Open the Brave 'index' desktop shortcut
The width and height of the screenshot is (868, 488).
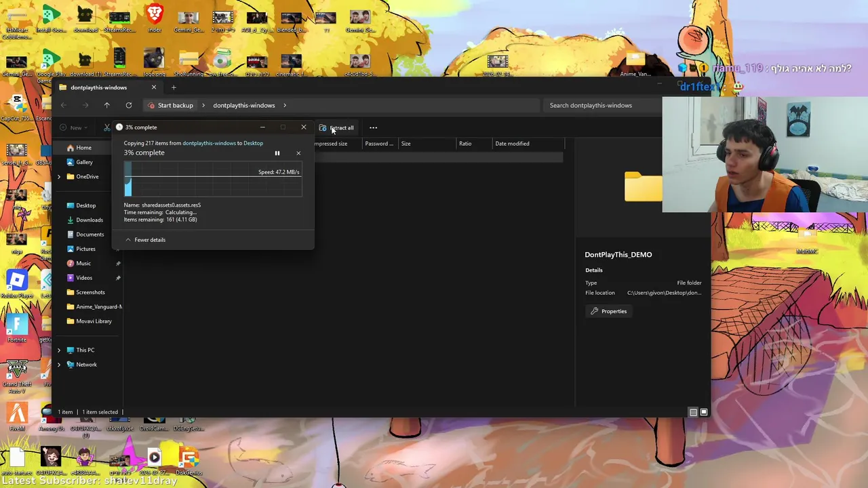point(155,18)
